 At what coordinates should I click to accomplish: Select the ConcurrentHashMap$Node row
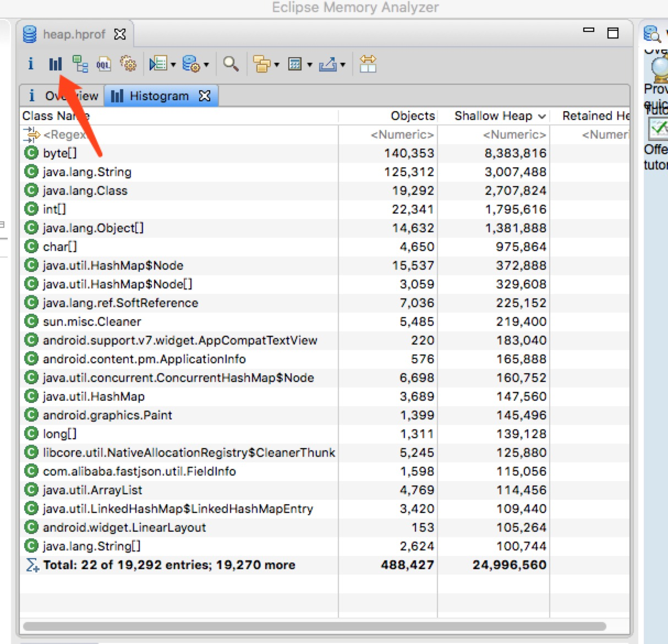pos(325,378)
